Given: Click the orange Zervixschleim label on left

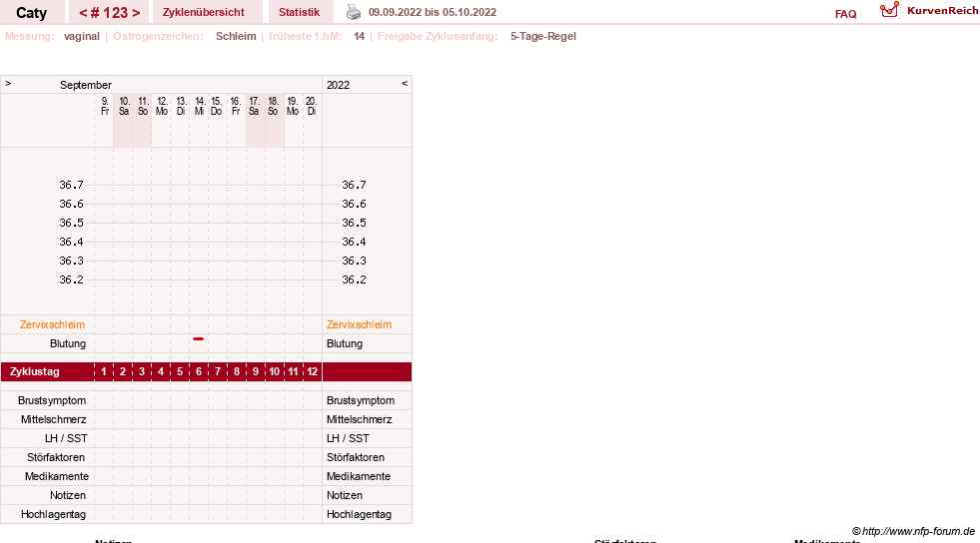Looking at the screenshot, I should 52,324.
